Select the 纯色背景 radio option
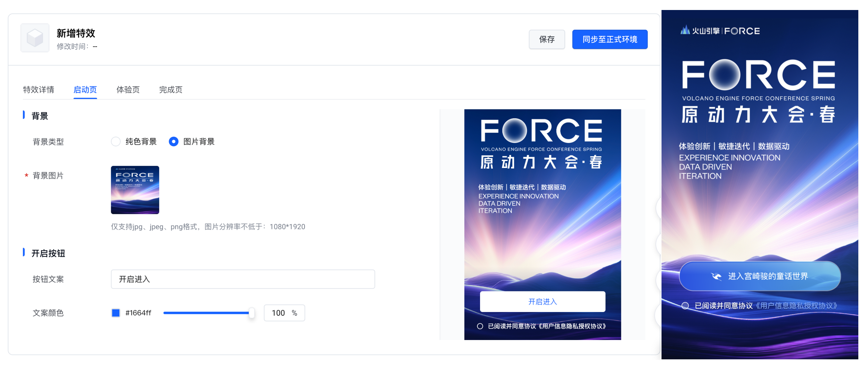The height and width of the screenshot is (370, 868). tap(115, 141)
